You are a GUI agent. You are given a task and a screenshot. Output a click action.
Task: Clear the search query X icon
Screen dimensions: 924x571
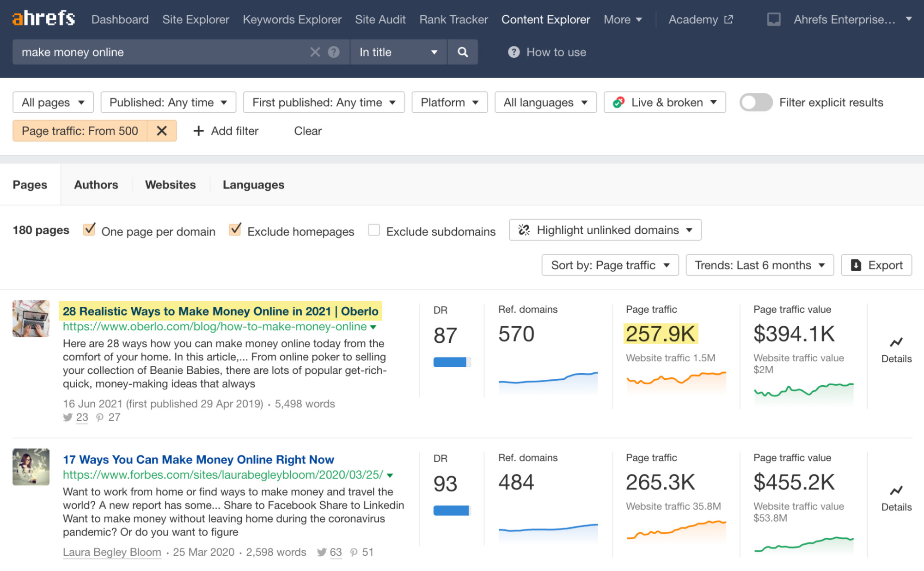315,52
